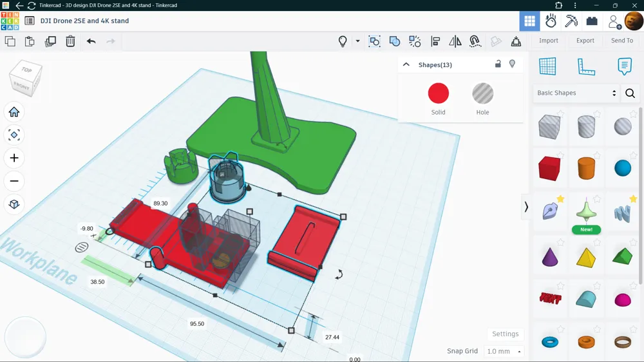Select the Ruler tool icon

point(586,66)
